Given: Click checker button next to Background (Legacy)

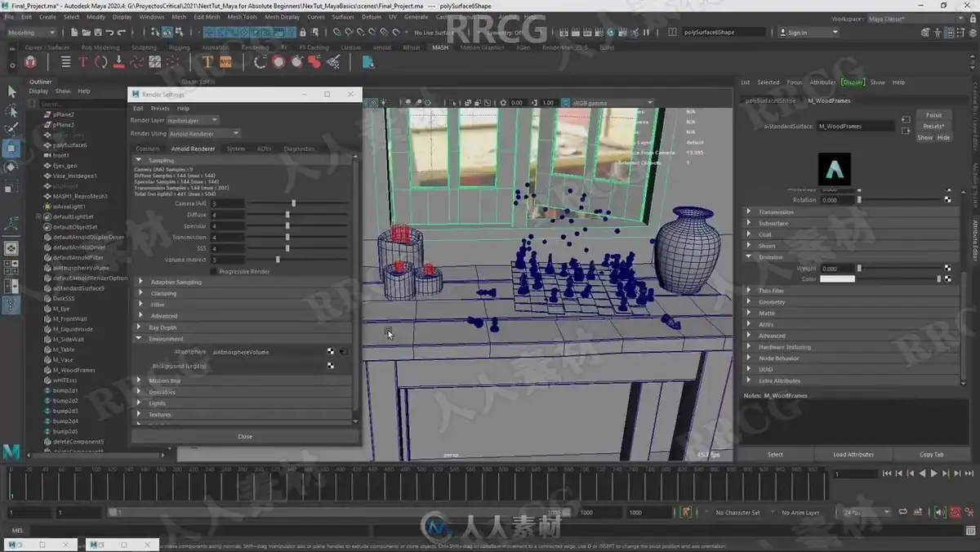Looking at the screenshot, I should pos(331,366).
